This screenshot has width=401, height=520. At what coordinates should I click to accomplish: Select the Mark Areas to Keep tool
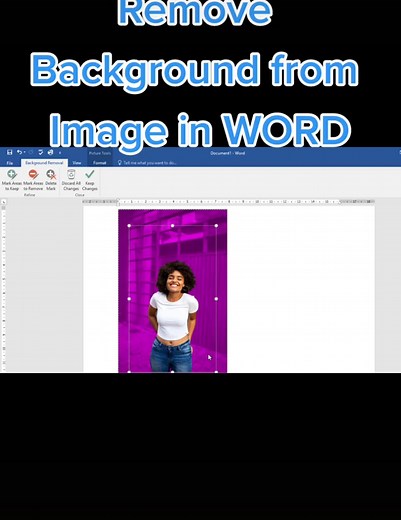[12, 180]
